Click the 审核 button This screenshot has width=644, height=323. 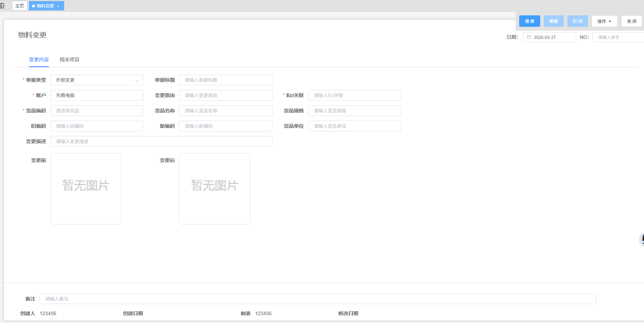tap(553, 21)
